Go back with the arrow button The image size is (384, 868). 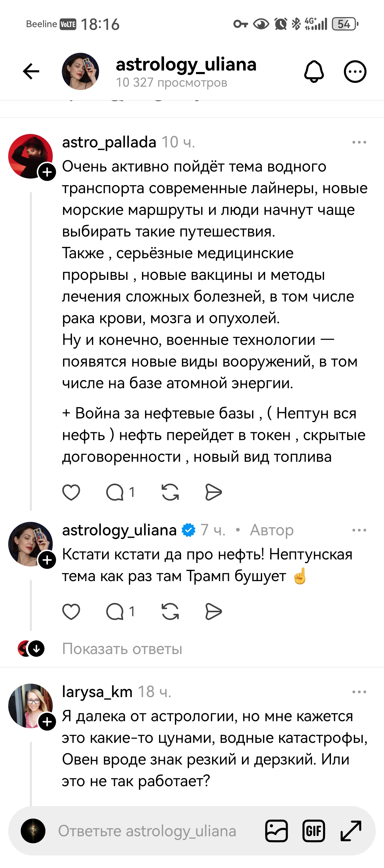[x=30, y=71]
